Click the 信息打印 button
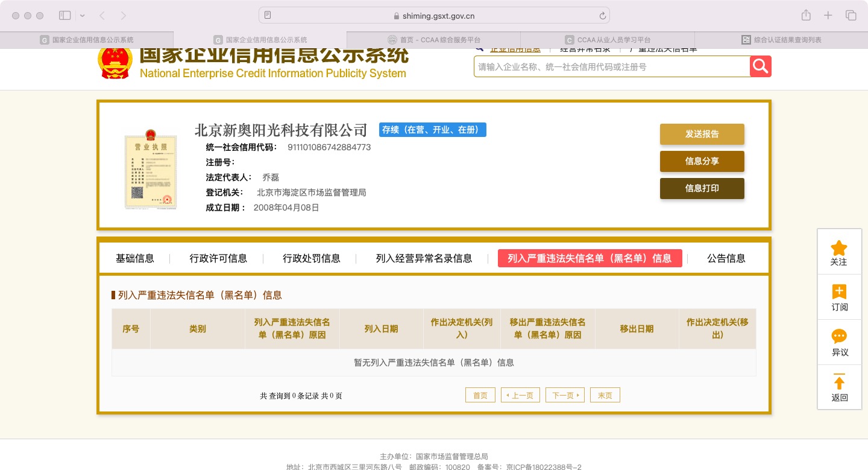 pyautogui.click(x=702, y=188)
